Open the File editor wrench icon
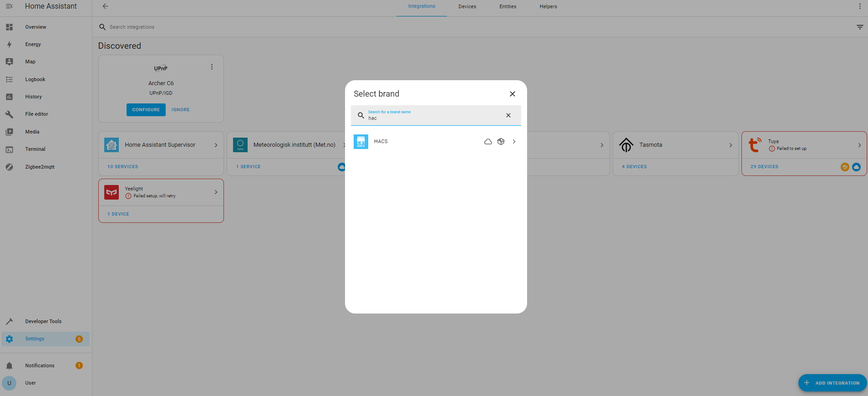868x396 pixels. (x=9, y=114)
